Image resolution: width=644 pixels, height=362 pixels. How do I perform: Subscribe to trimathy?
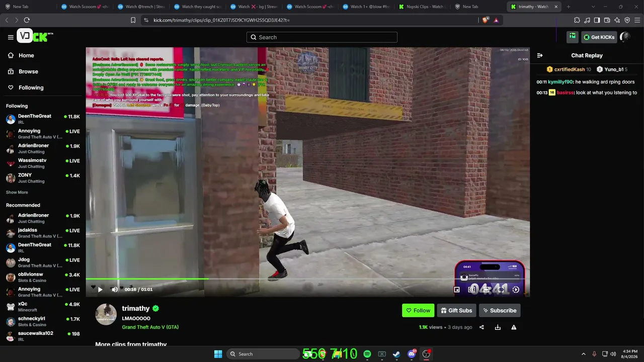[x=500, y=310]
